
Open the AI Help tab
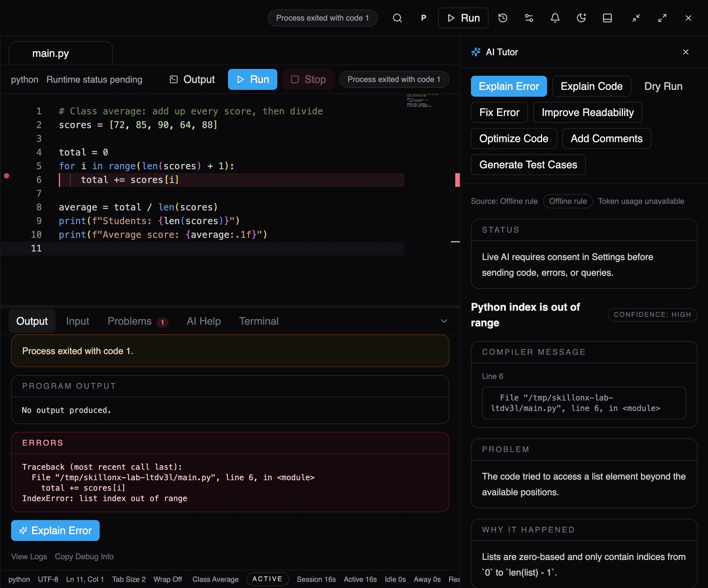click(x=204, y=321)
